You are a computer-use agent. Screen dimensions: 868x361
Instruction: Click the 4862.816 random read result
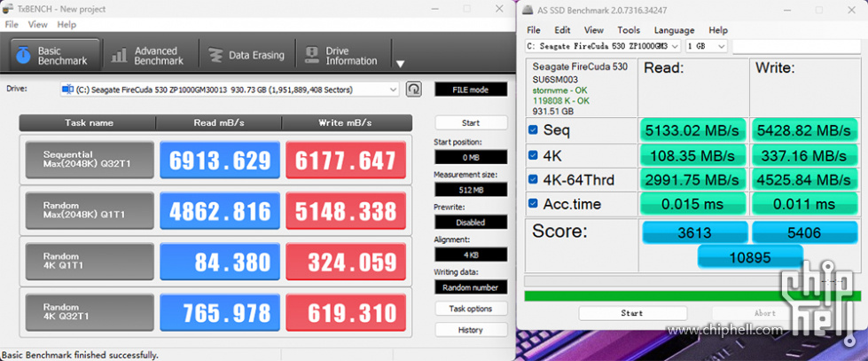click(220, 210)
